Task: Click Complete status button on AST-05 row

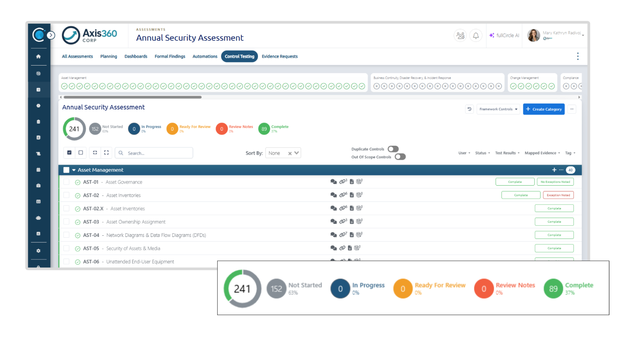Action: coord(554,248)
